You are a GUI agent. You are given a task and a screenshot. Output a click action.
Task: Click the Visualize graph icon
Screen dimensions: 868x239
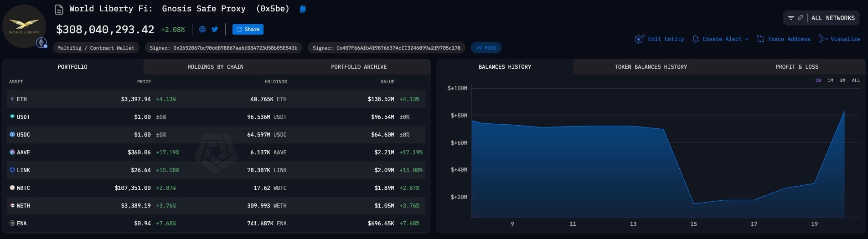[x=823, y=39]
